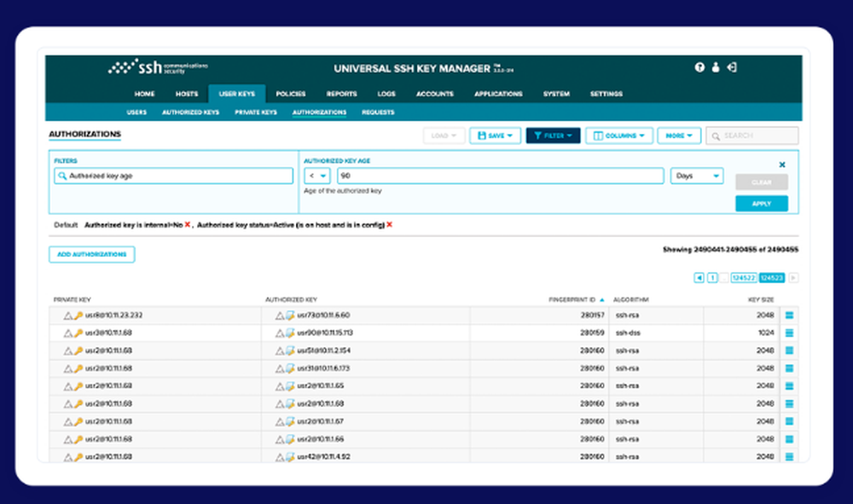Image resolution: width=853 pixels, height=504 pixels.
Task: Click the 'Authorized key age' filter search field
Action: pyautogui.click(x=173, y=176)
